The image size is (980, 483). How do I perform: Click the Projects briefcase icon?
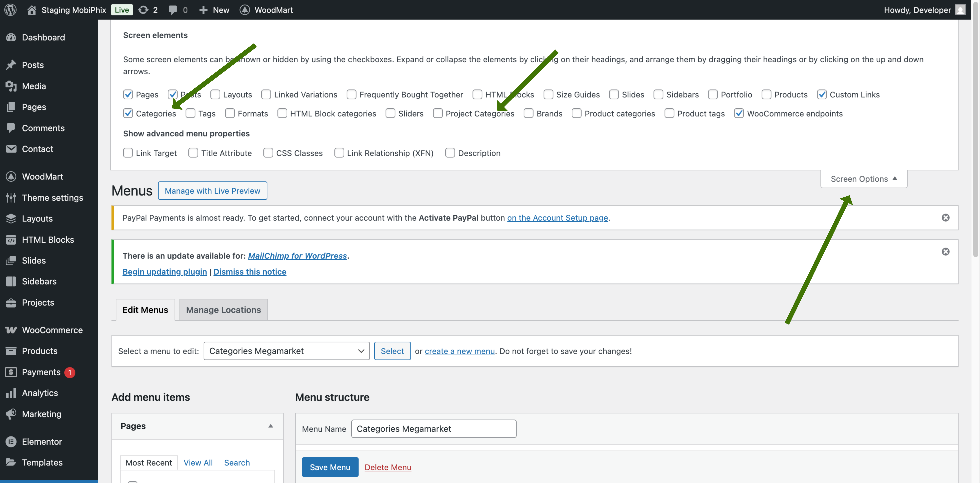point(11,303)
